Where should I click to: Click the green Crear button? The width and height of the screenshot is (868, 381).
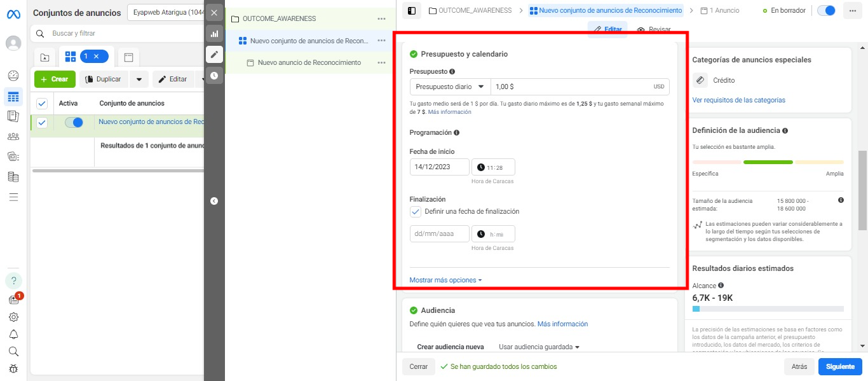tap(55, 79)
